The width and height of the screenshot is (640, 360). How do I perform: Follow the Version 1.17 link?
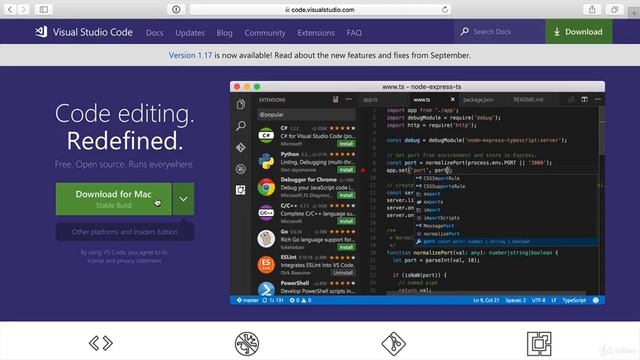[190, 55]
